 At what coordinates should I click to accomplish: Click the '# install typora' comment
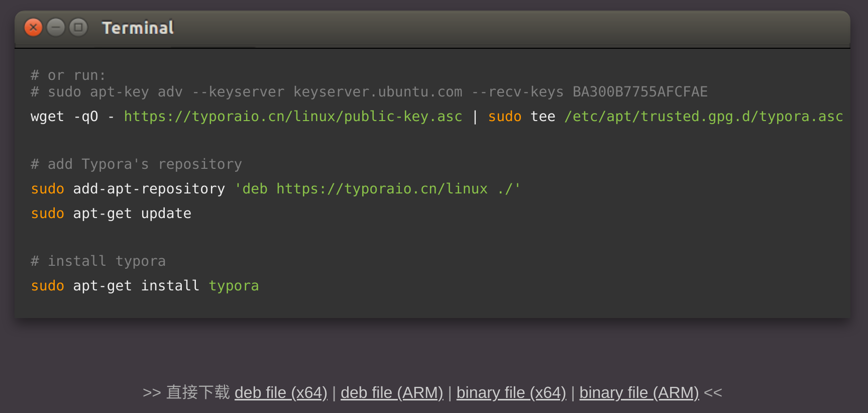click(x=98, y=261)
